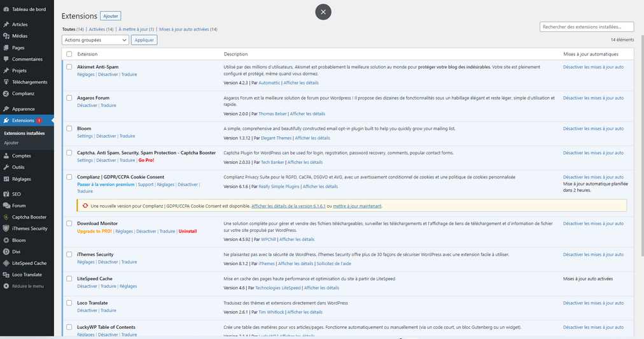Click the Complianz icon in sidebar

coord(6,94)
